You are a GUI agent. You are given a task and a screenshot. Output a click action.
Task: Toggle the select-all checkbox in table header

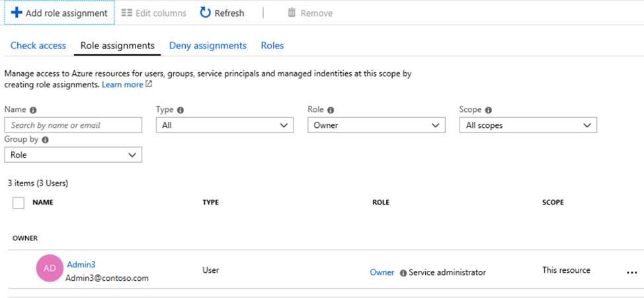[x=19, y=203]
